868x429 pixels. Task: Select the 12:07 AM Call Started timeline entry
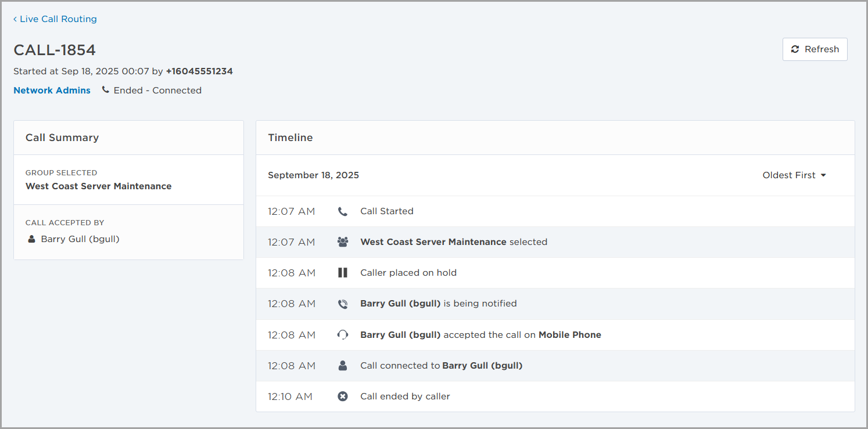[386, 211]
